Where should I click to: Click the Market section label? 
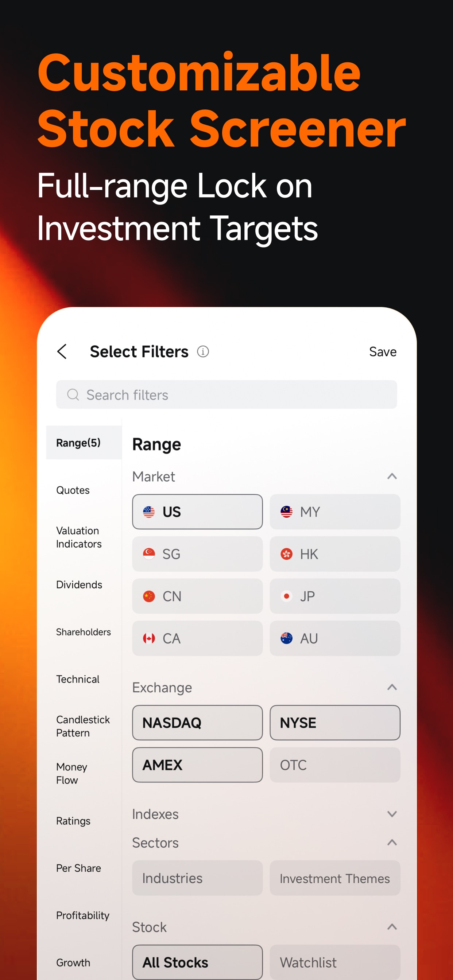154,476
